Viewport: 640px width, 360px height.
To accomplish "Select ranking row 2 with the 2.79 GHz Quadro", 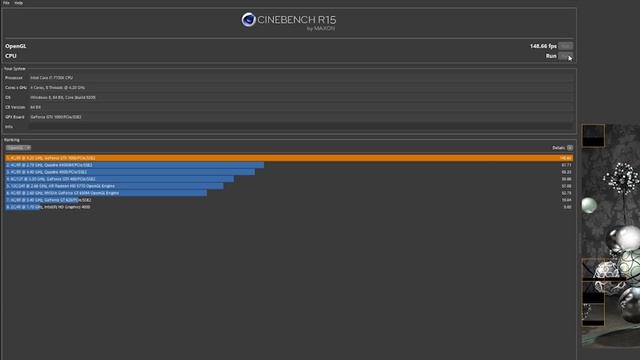I will coord(135,165).
